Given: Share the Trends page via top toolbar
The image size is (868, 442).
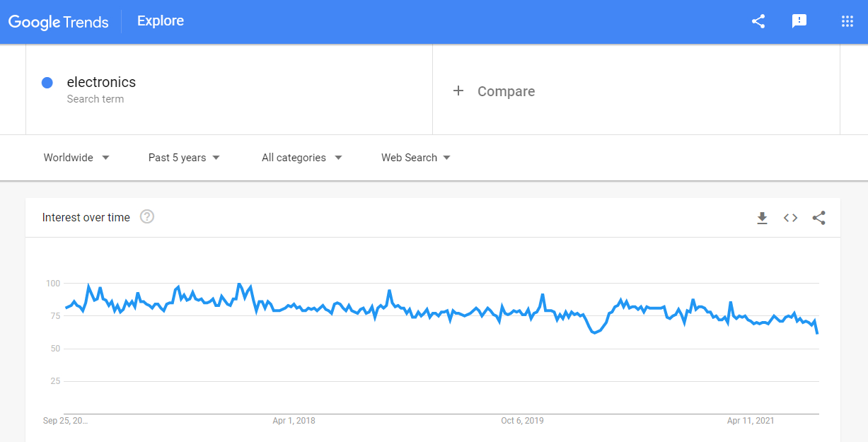Looking at the screenshot, I should (x=758, y=21).
